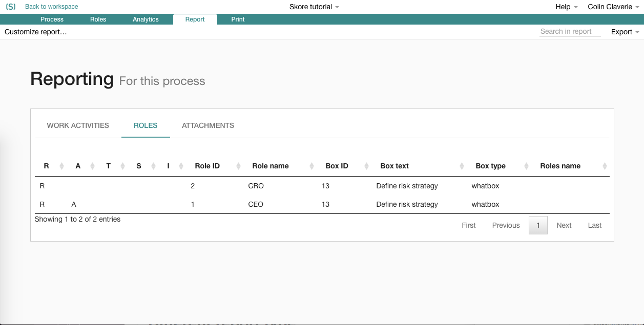This screenshot has height=325, width=644.
Task: Focus the Search in report field
Action: click(x=570, y=32)
